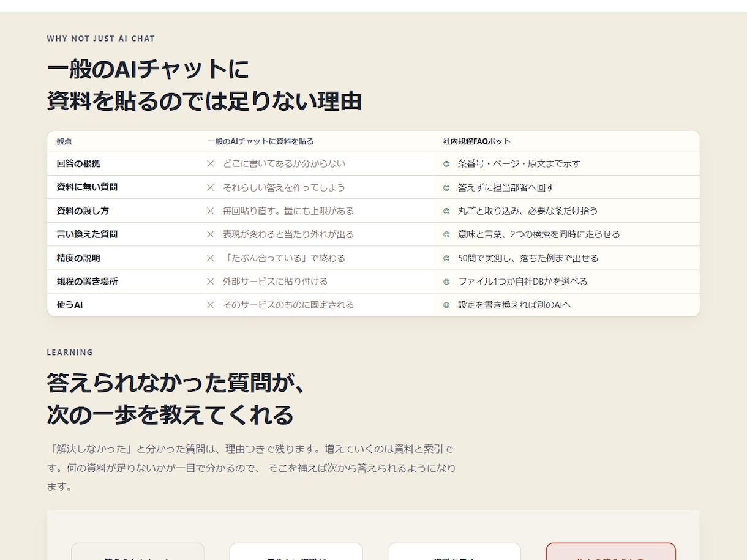Click the text 毎回貼り直す。量にも上限がある
Image resolution: width=747 pixels, height=560 pixels.
point(288,211)
